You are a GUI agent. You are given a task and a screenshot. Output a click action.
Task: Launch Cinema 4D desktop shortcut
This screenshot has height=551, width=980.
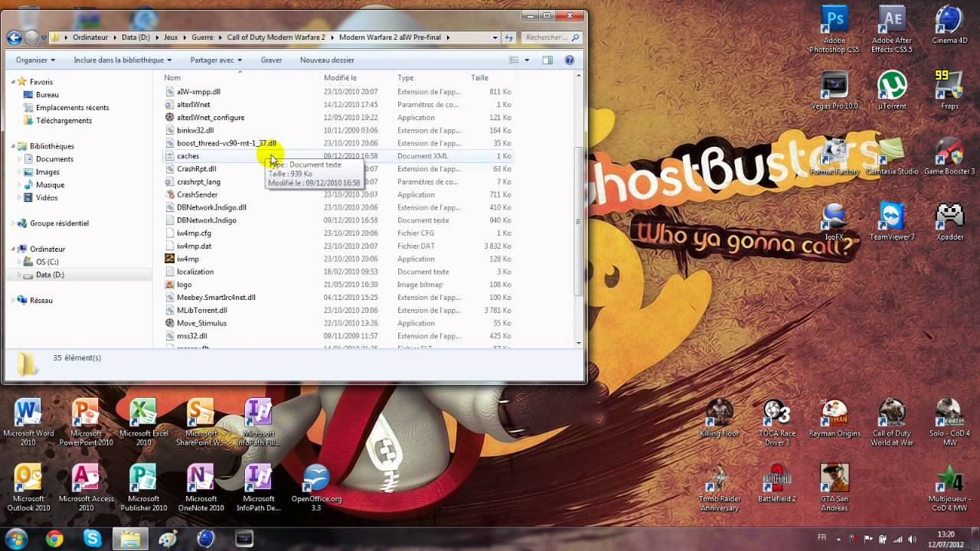(949, 24)
